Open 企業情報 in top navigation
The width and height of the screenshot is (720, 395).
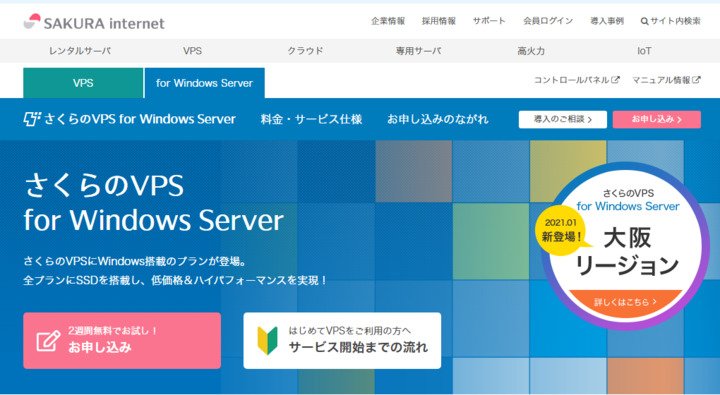tap(388, 21)
